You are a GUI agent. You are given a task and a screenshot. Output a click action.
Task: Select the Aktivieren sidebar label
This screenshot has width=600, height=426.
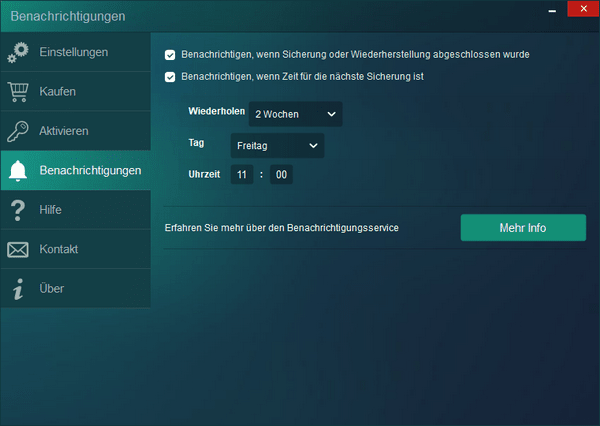64,131
